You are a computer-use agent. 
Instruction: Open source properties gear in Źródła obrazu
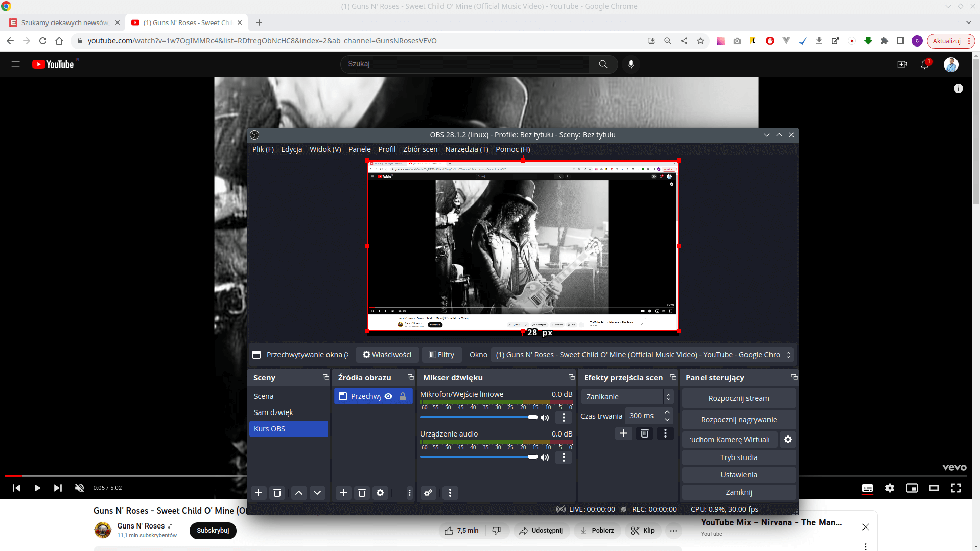pos(380,493)
